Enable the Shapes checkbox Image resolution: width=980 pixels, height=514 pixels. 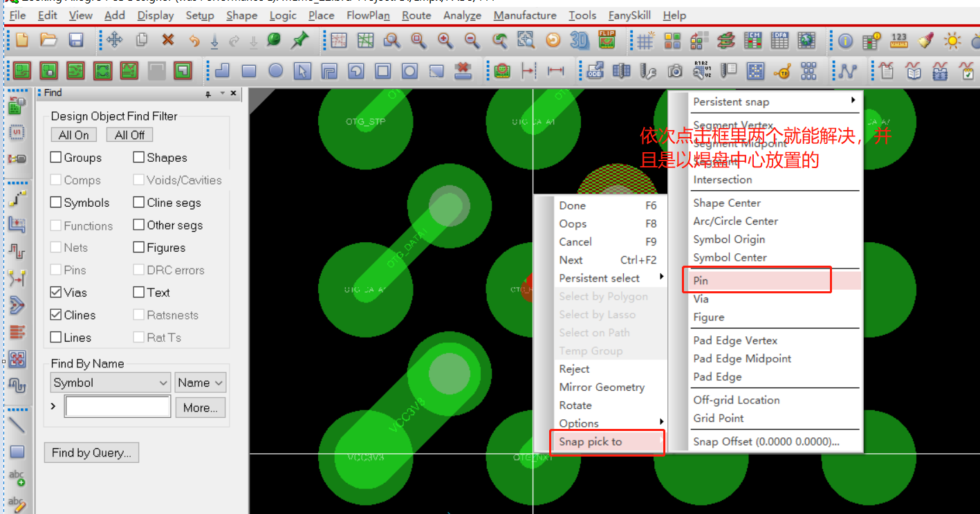coord(139,158)
